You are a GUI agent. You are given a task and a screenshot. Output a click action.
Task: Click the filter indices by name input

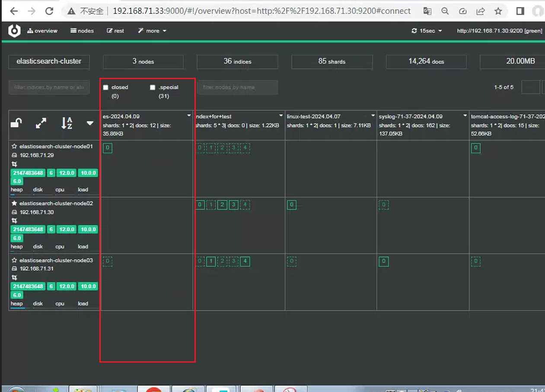tap(49, 87)
